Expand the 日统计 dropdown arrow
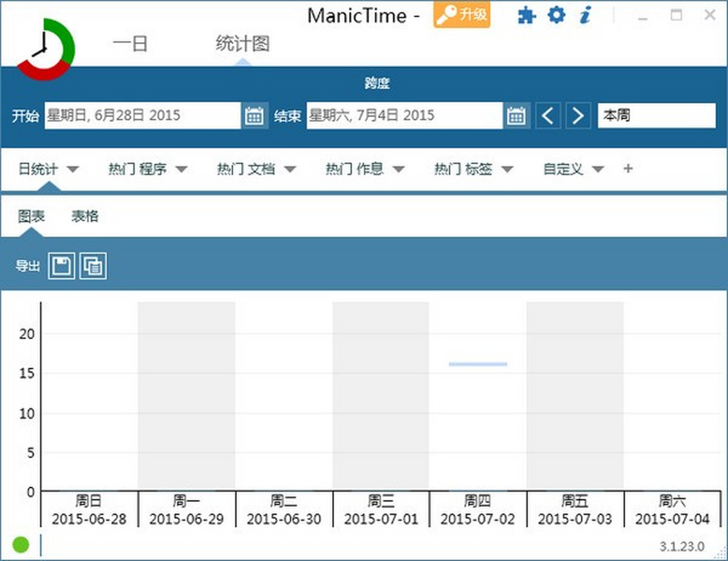Image resolution: width=728 pixels, height=561 pixels. [72, 169]
